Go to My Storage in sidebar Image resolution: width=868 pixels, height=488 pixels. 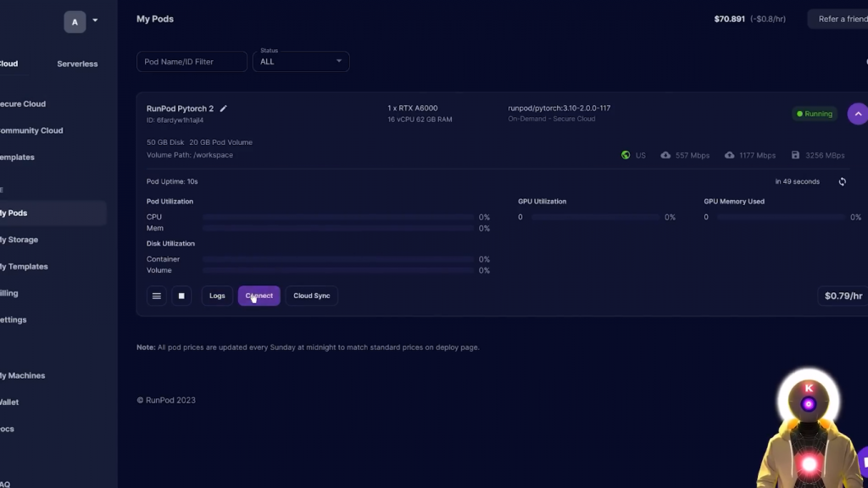(x=19, y=240)
